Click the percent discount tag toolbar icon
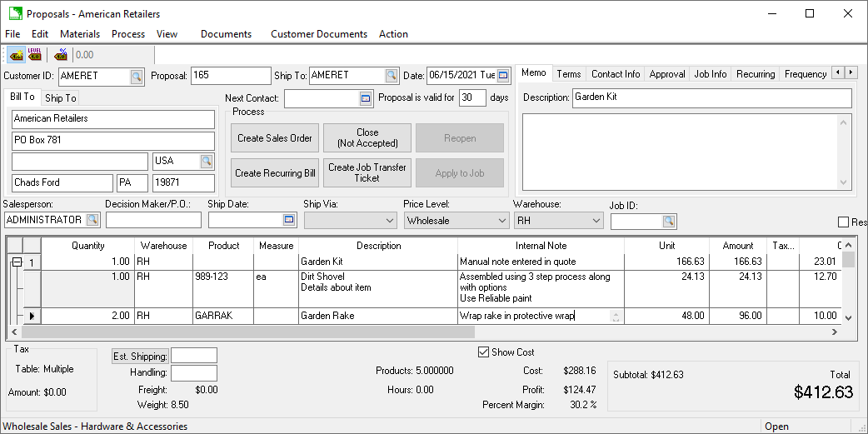The image size is (868, 434). coord(61,55)
